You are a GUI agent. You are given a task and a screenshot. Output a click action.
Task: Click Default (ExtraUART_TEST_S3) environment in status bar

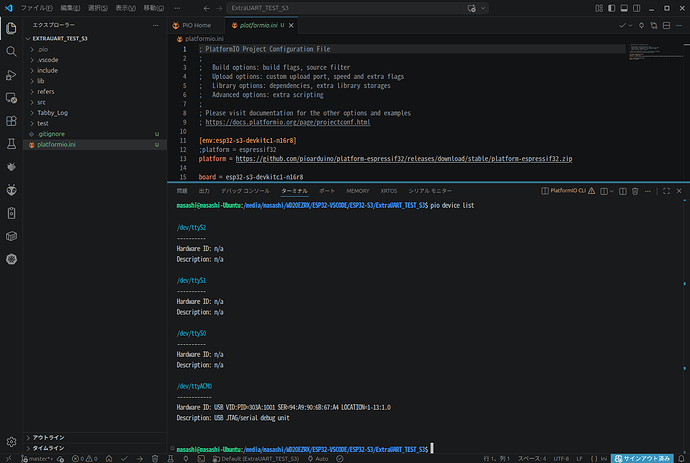[x=256, y=459]
